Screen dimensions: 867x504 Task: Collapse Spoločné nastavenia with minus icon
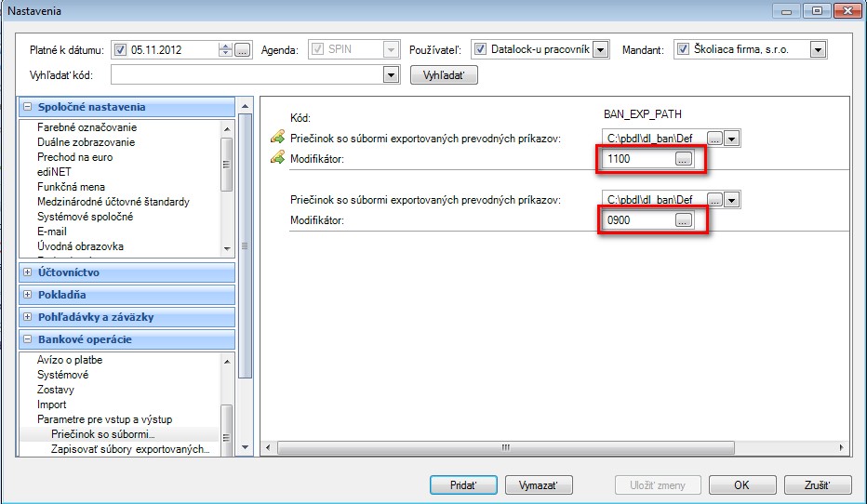coord(27,107)
